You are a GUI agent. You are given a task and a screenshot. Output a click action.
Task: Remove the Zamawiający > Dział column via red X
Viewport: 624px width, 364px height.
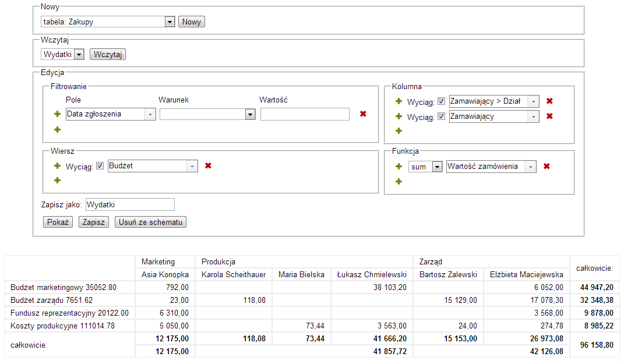click(549, 101)
